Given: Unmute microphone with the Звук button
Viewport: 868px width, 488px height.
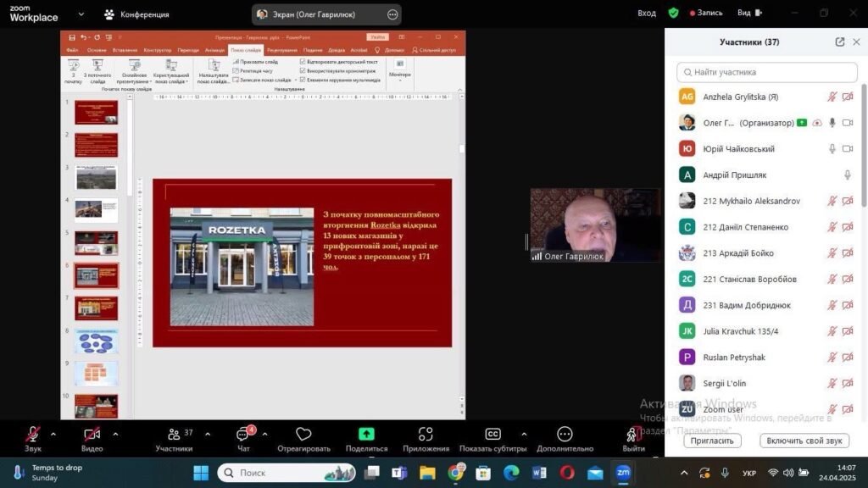Looking at the screenshot, I should (32, 435).
